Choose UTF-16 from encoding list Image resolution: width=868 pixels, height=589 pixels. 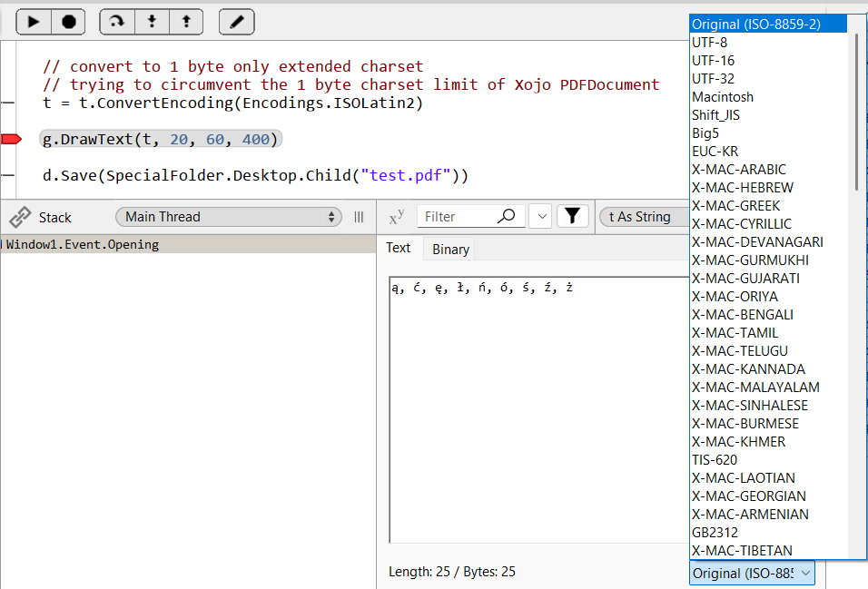pyautogui.click(x=768, y=60)
